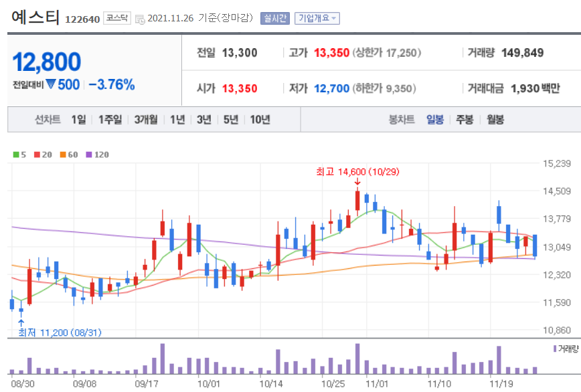Viewport: 581px width, 392px height.
Task: Switch to 주봉 weekly candle chart
Action: pos(465,120)
